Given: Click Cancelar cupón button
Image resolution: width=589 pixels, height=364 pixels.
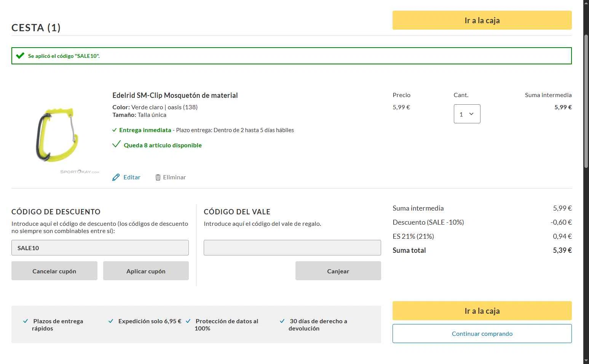Looking at the screenshot, I should (54, 271).
